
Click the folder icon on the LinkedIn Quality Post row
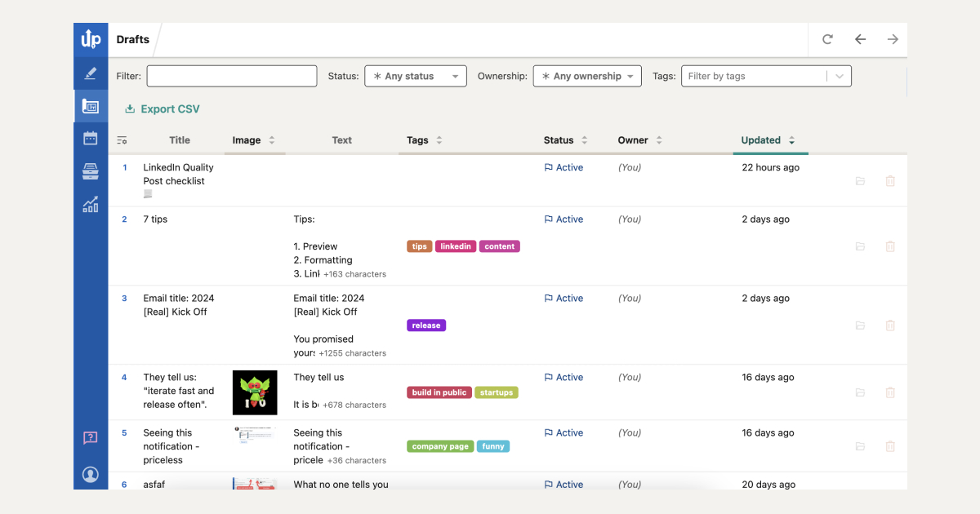pos(860,181)
